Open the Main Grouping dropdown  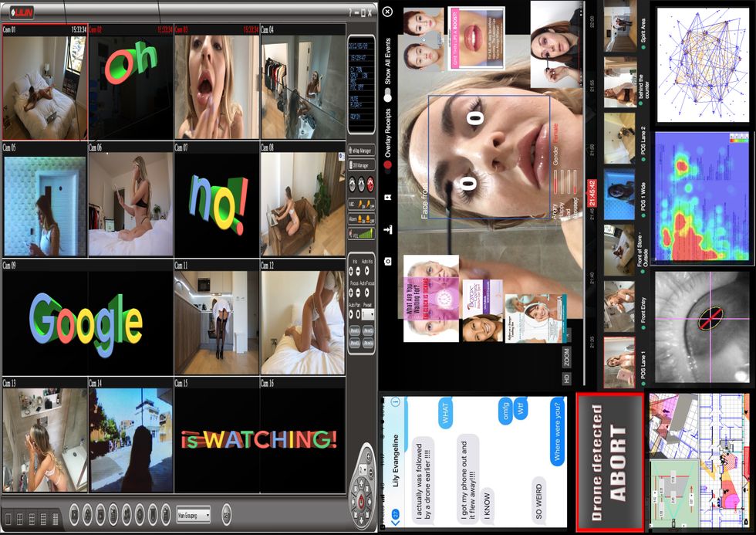pos(193,513)
